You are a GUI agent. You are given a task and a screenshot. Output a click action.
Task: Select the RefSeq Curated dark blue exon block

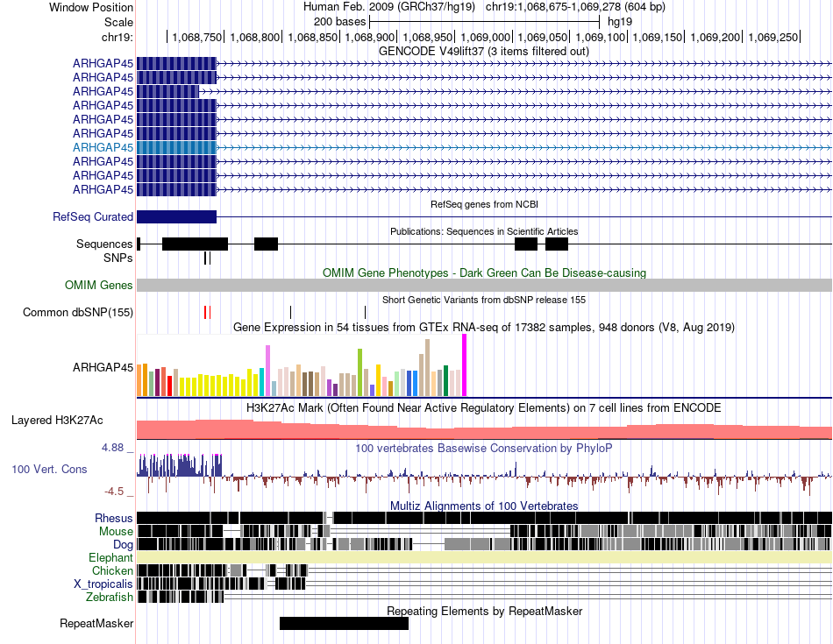click(x=177, y=216)
